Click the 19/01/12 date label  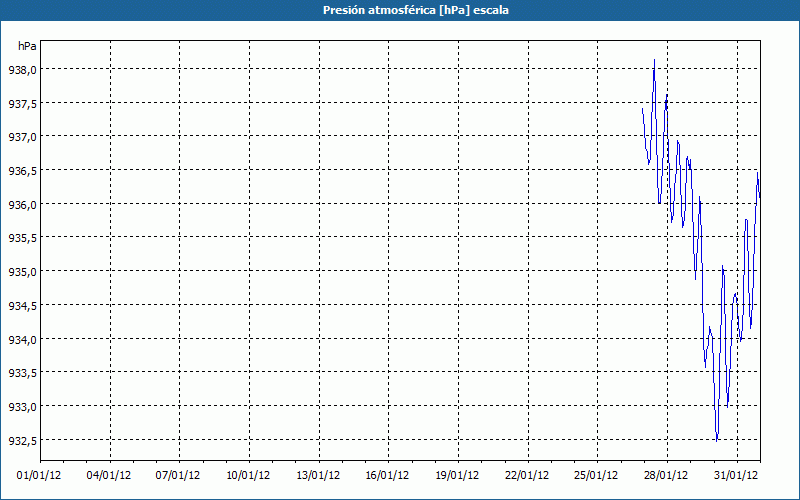[x=457, y=476]
